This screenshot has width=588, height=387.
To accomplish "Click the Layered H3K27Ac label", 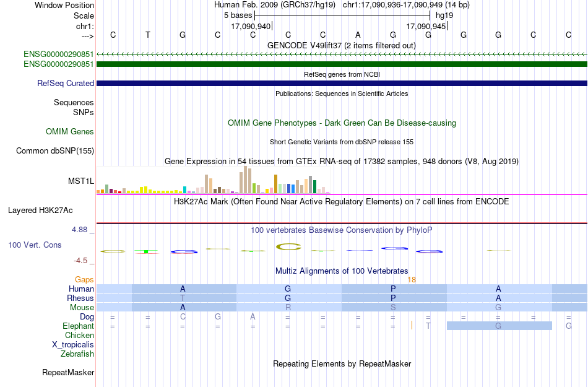I will tap(40, 211).
